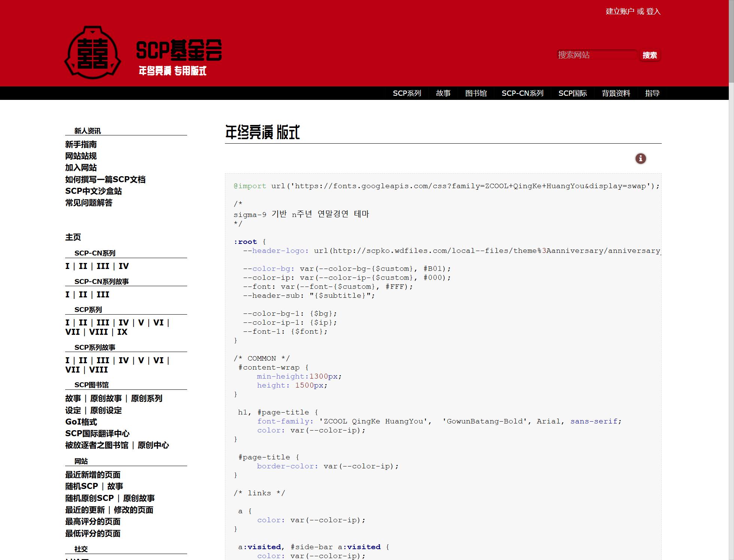Click the 登入 login link
The image size is (734, 560).
click(x=653, y=12)
